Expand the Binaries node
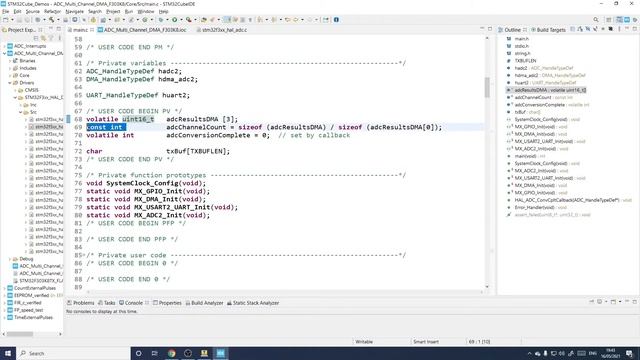 [10, 61]
